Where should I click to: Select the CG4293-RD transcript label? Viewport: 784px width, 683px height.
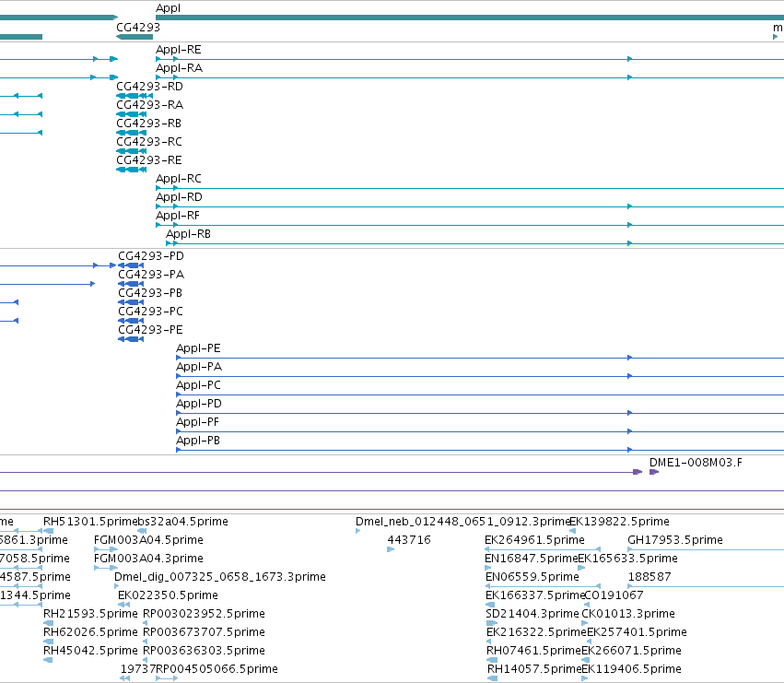coord(149,87)
